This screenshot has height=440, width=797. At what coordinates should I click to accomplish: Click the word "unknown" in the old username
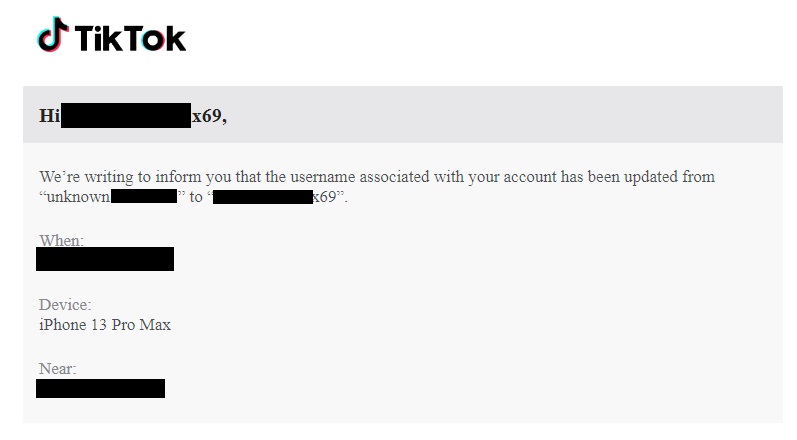tap(78, 196)
